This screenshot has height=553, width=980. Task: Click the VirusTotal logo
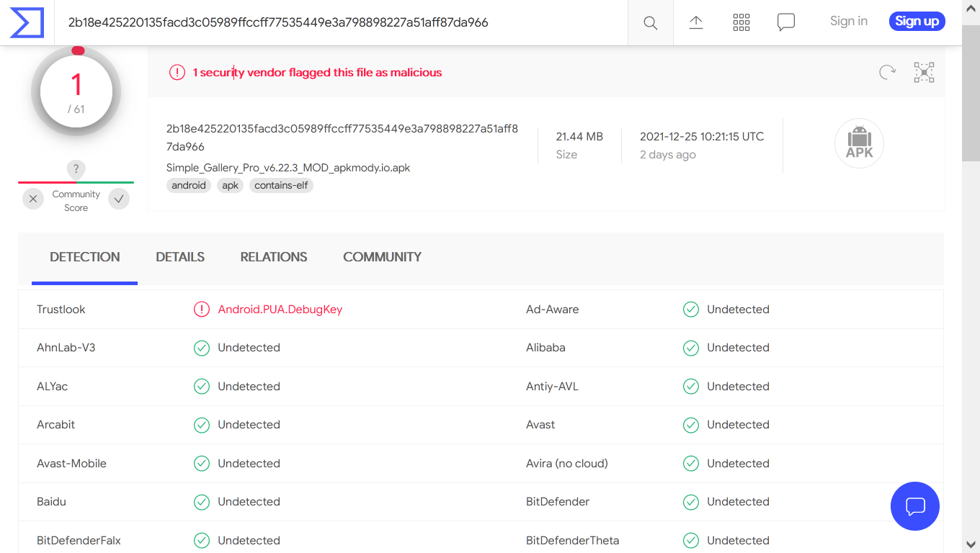[x=26, y=22]
